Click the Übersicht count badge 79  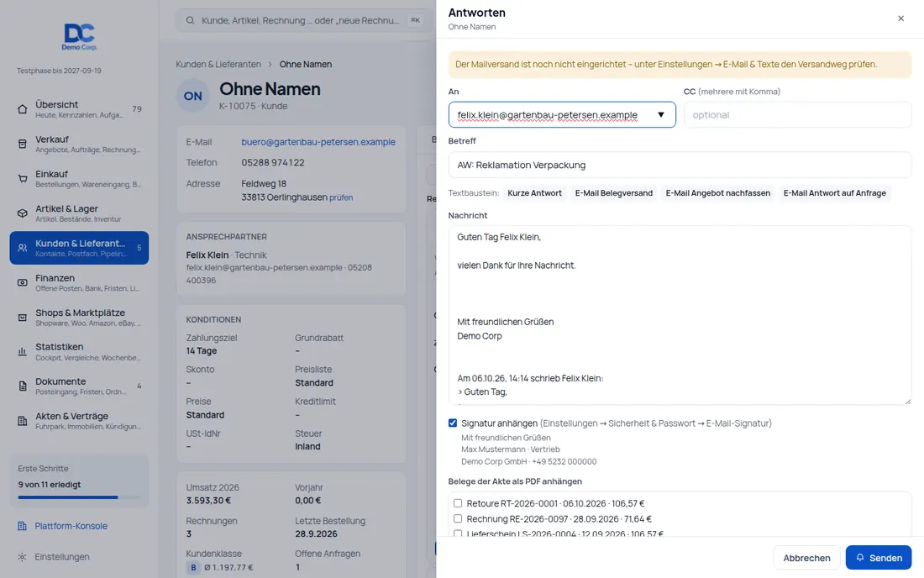(137, 109)
